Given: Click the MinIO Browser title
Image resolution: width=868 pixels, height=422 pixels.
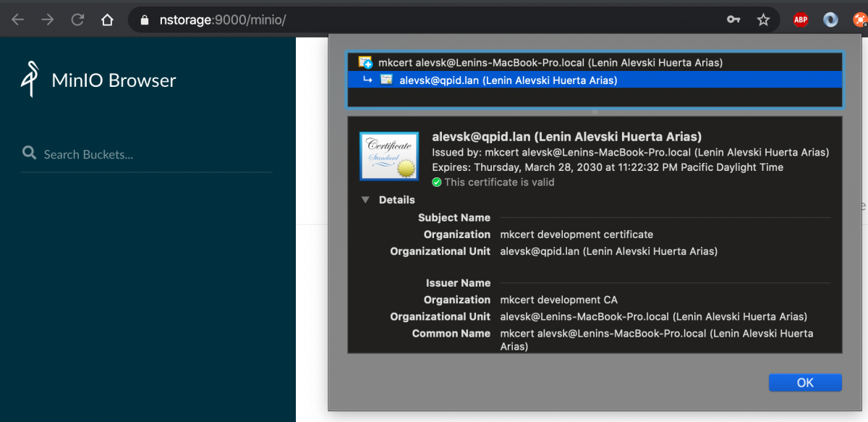Looking at the screenshot, I should pyautogui.click(x=114, y=80).
